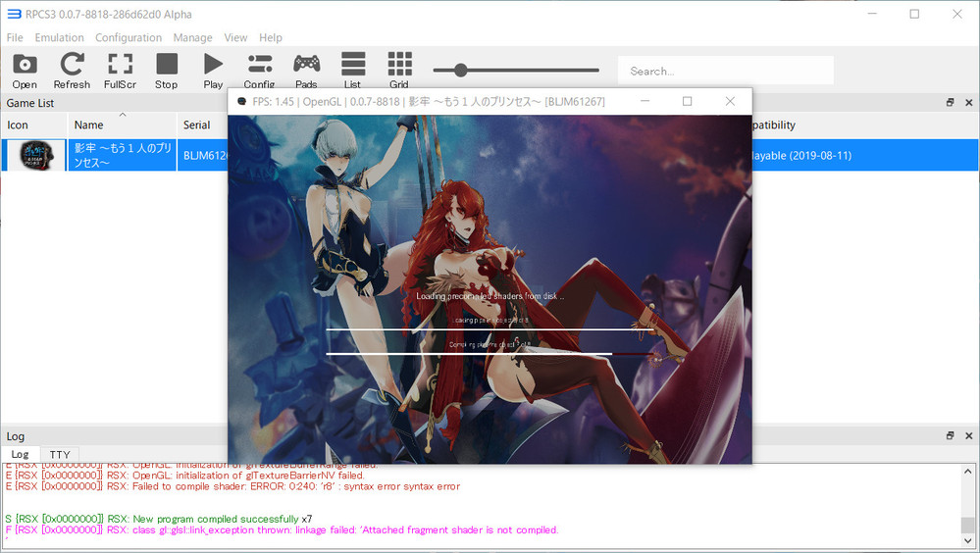Open the Pads controller settings icon
This screenshot has width=980, height=553.
306,71
